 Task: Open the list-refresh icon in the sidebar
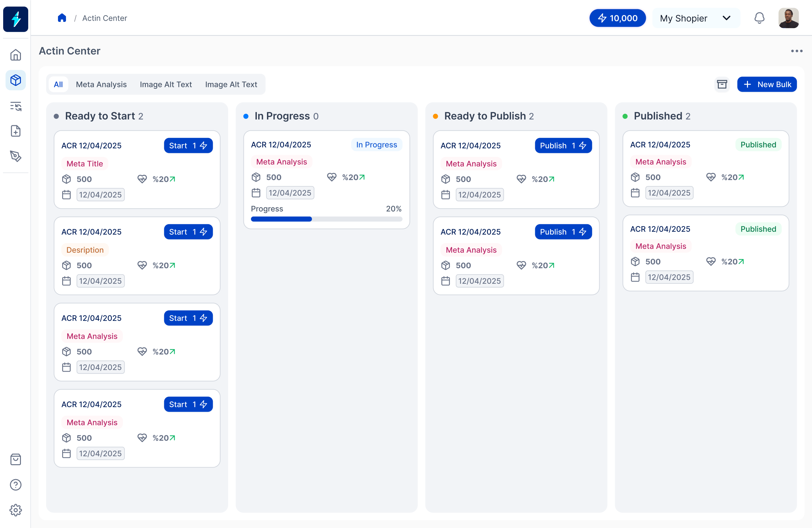point(16,106)
